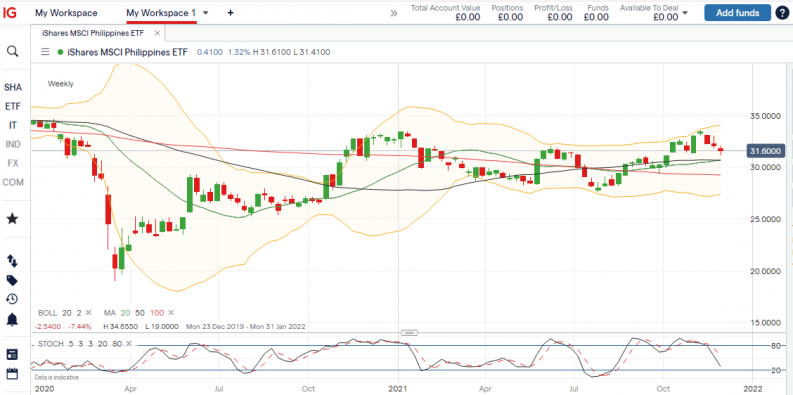Screen dimensions: 793x395
Task: Click the help question mark icon
Action: pos(781,13)
